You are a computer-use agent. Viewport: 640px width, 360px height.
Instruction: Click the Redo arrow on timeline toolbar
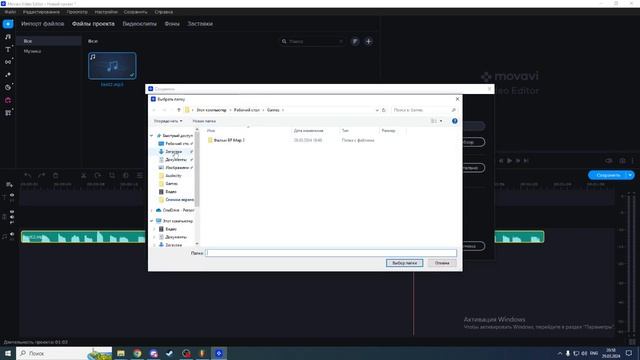(x=41, y=176)
